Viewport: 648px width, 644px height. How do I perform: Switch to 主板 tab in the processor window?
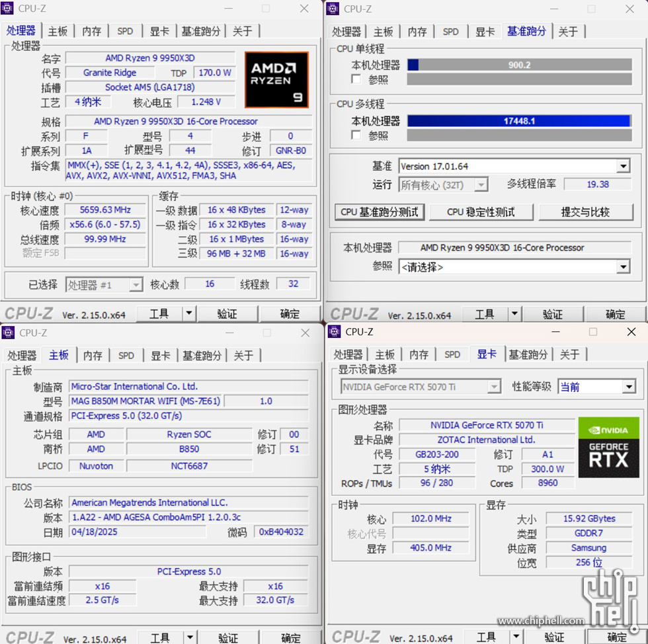click(x=58, y=32)
